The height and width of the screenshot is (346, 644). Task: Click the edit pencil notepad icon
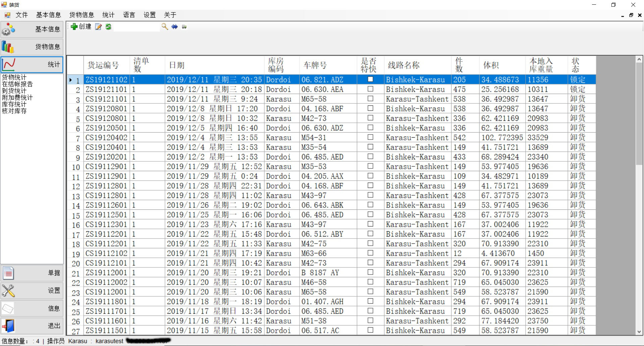click(x=98, y=27)
